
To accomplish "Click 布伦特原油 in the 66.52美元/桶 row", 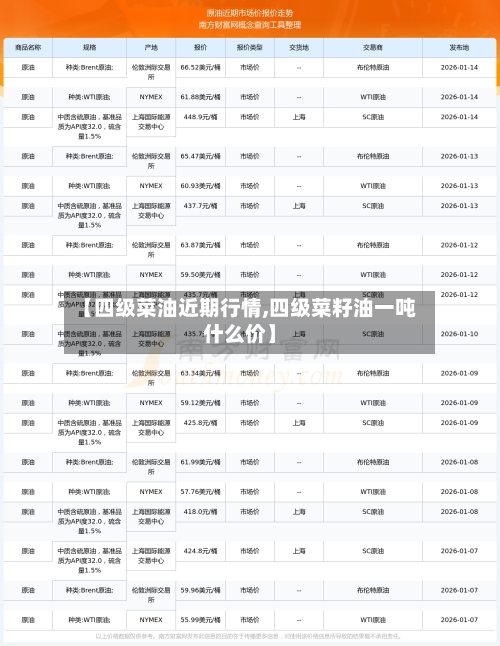I will [x=373, y=68].
